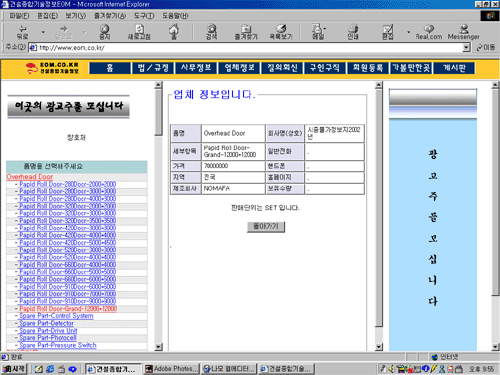The image size is (500, 375).
Task: Select the 구인구직 navigation tab
Action: pos(325,68)
